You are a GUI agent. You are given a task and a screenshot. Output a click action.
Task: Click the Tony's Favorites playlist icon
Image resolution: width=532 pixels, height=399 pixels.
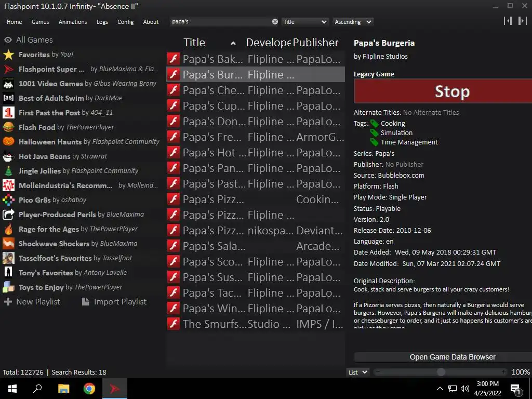click(x=8, y=273)
